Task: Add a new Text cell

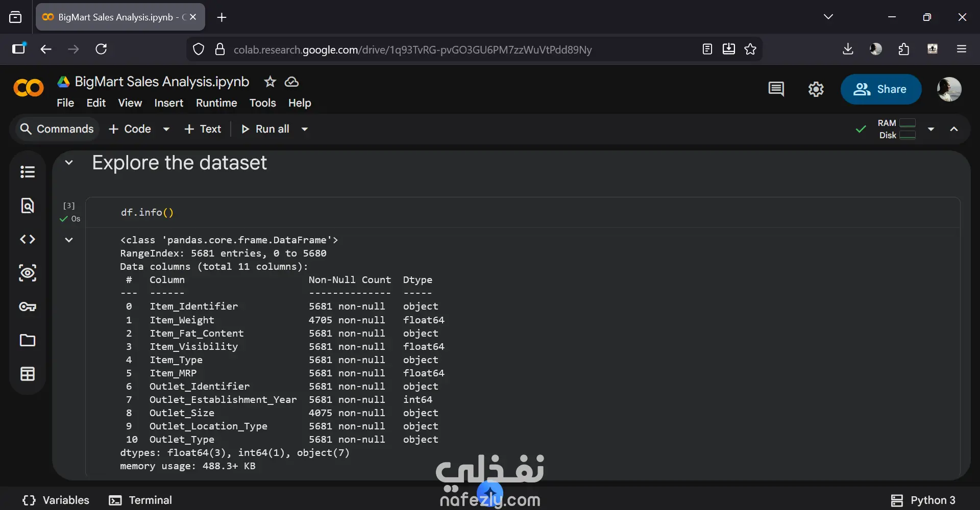Action: pos(203,129)
